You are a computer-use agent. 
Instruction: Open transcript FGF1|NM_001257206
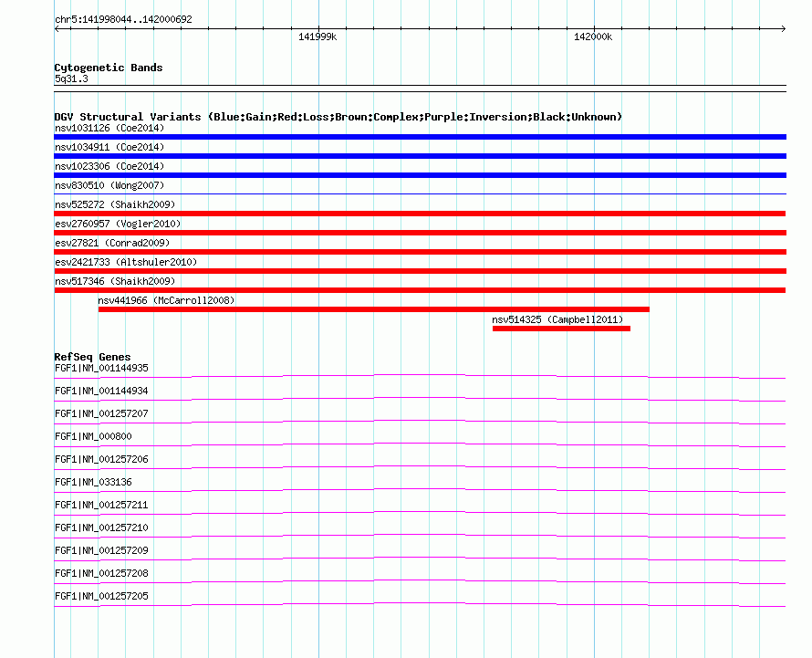101,459
